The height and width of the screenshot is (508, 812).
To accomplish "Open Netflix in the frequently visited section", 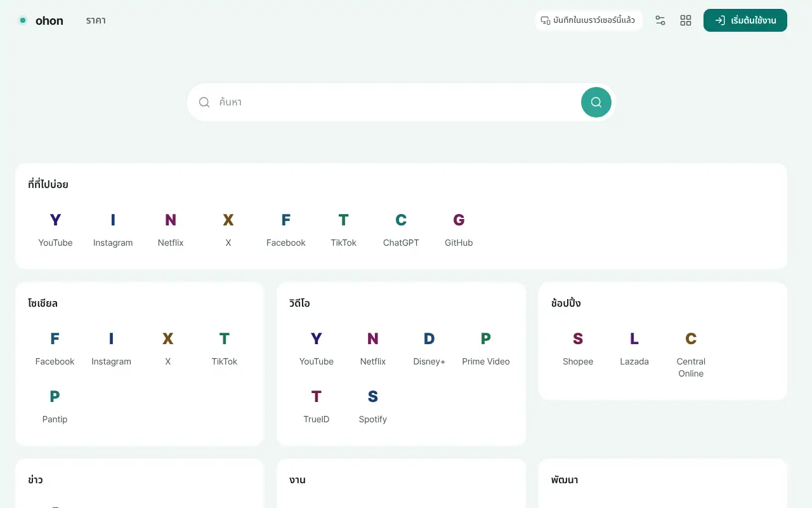I will coord(171,229).
